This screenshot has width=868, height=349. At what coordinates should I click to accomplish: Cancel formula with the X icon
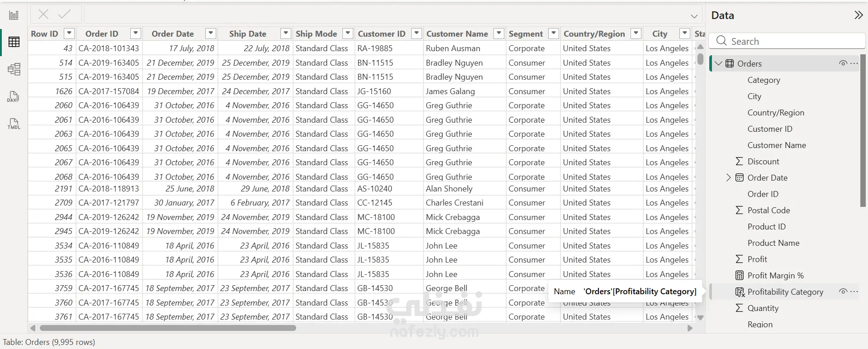point(43,14)
